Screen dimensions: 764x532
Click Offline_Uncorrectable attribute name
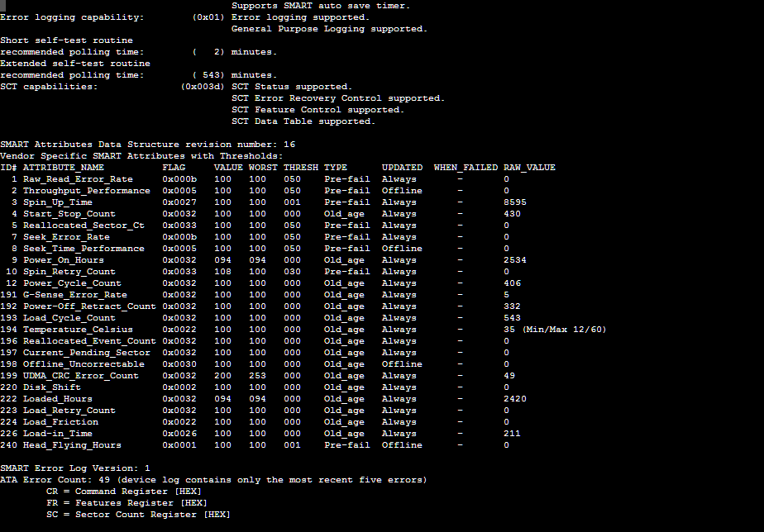84,364
